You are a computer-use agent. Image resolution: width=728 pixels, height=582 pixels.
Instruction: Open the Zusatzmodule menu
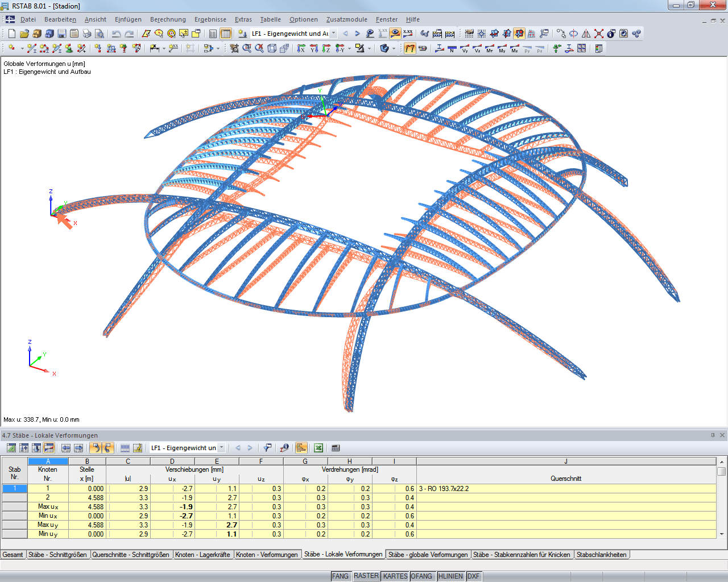tap(347, 19)
